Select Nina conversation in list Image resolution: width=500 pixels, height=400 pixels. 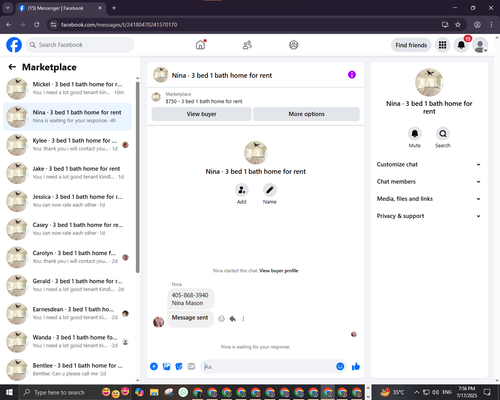(x=67, y=117)
